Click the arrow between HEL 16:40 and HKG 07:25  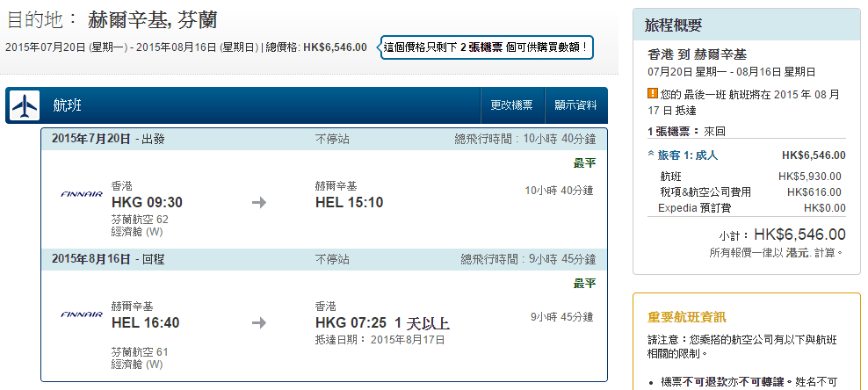pos(259,323)
